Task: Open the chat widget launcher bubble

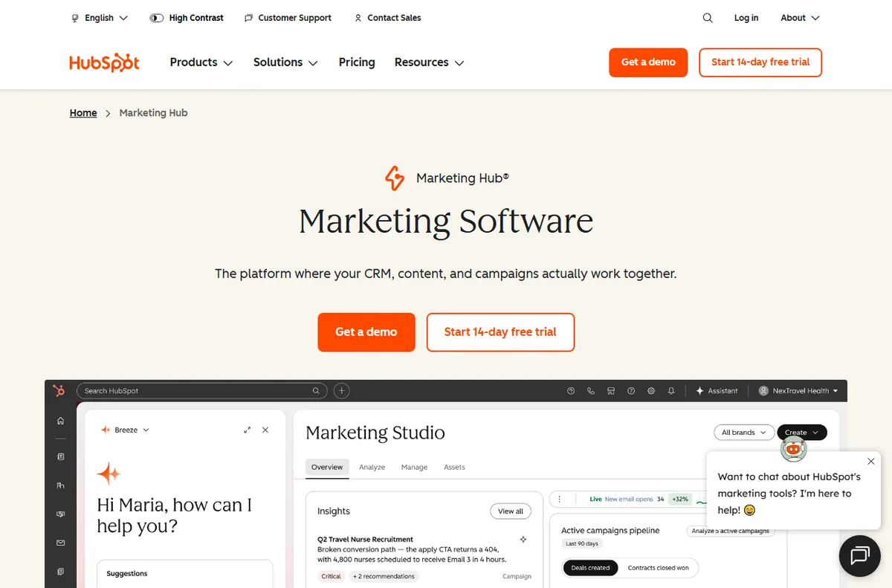Action: 860,555
